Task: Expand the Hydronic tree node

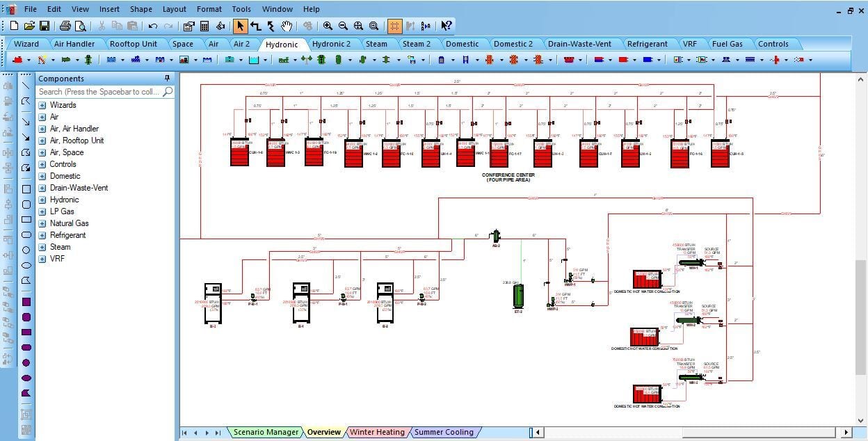Action: click(42, 200)
